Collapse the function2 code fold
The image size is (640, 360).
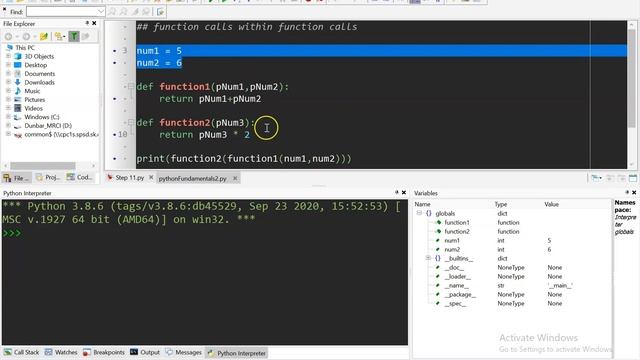pyautogui.click(x=131, y=122)
